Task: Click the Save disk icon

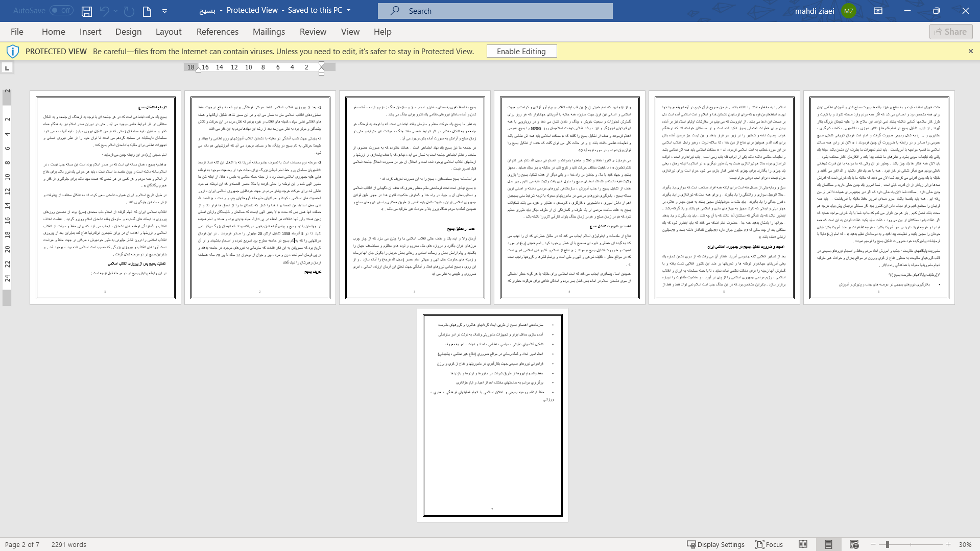Action: pyautogui.click(x=87, y=11)
